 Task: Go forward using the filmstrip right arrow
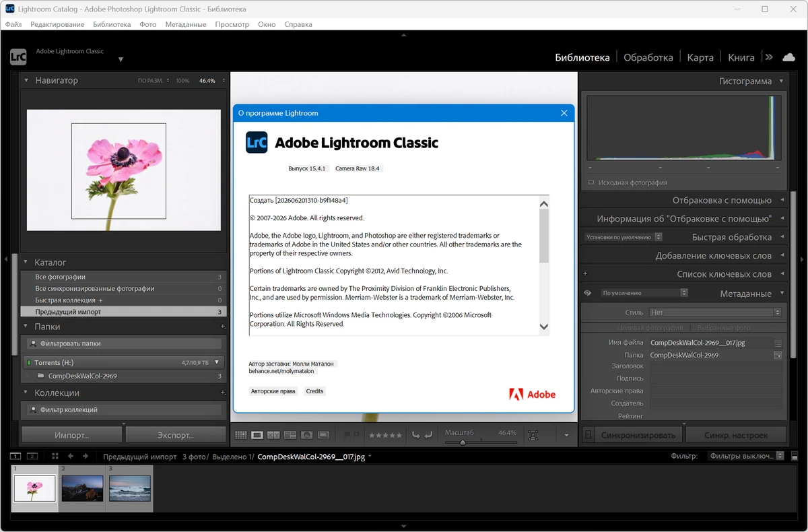(x=86, y=456)
